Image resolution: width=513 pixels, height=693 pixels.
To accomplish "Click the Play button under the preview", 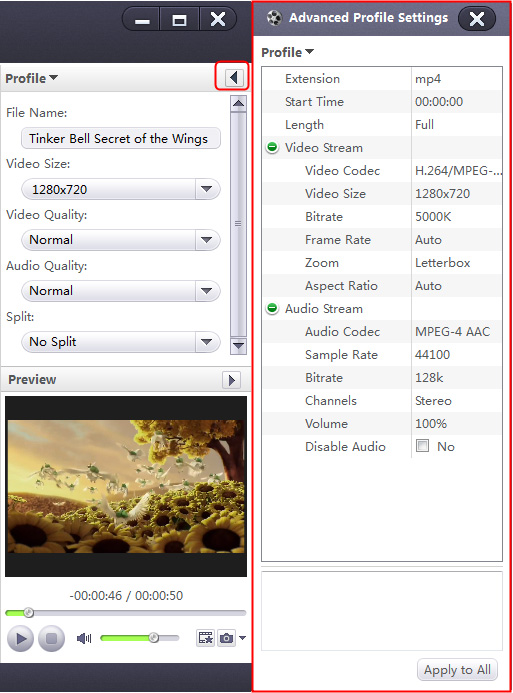I will pyautogui.click(x=20, y=639).
